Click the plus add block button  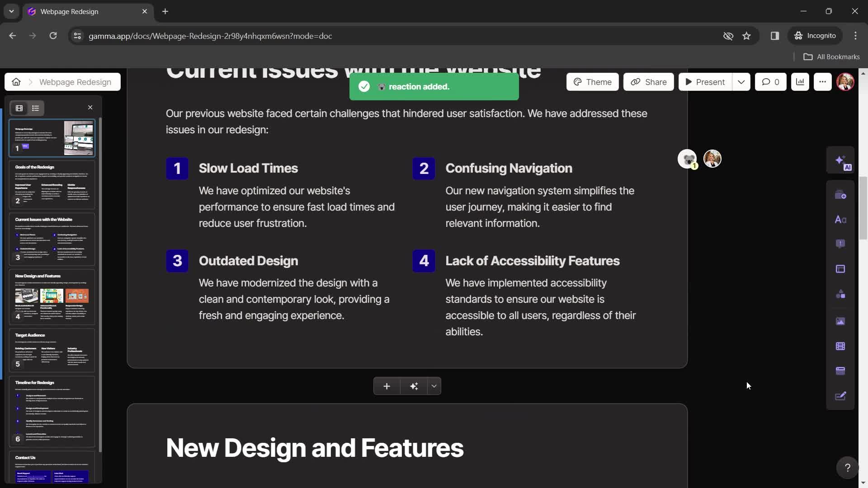coord(387,385)
